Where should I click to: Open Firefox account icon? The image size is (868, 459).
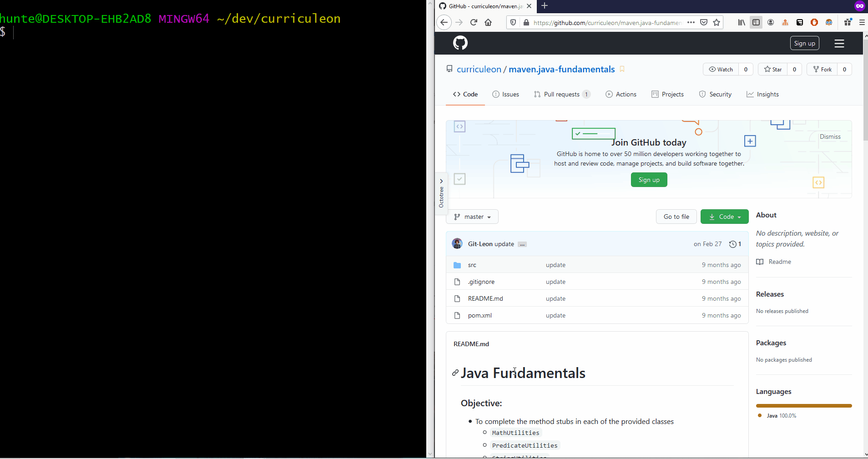(x=771, y=22)
